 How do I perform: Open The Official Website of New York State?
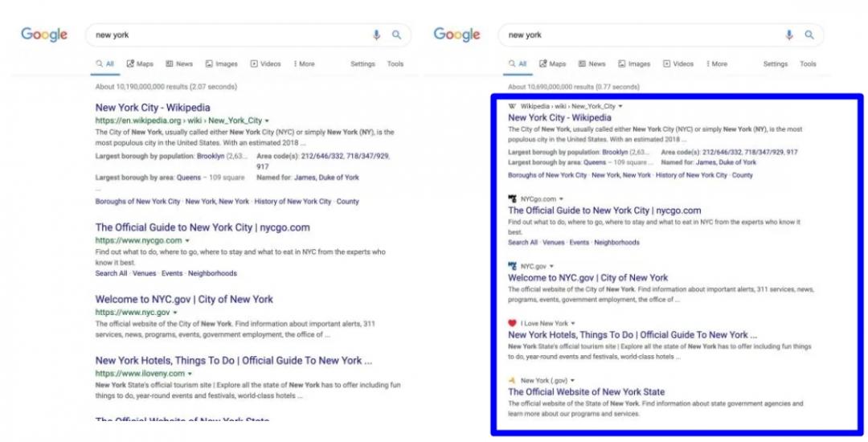point(586,391)
